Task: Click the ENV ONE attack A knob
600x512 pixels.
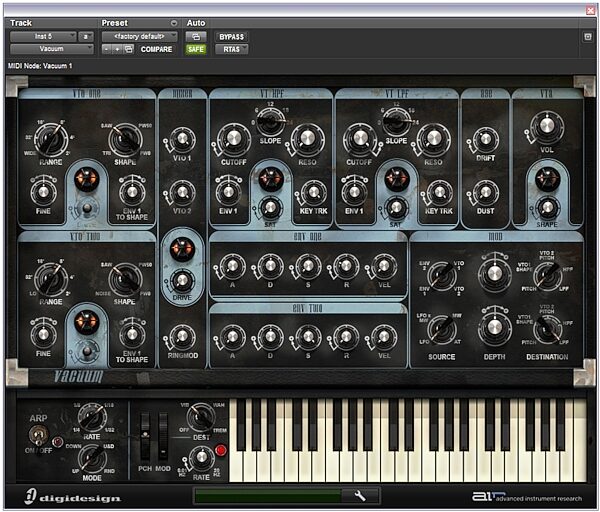Action: coord(232,266)
